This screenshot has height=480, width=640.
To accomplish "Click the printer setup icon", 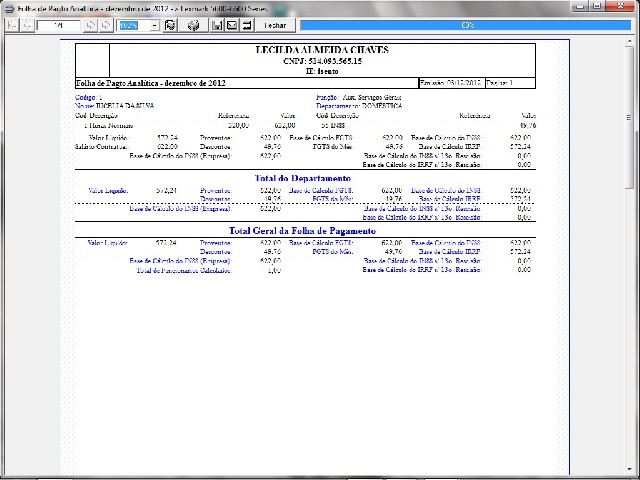I will tap(170, 25).
